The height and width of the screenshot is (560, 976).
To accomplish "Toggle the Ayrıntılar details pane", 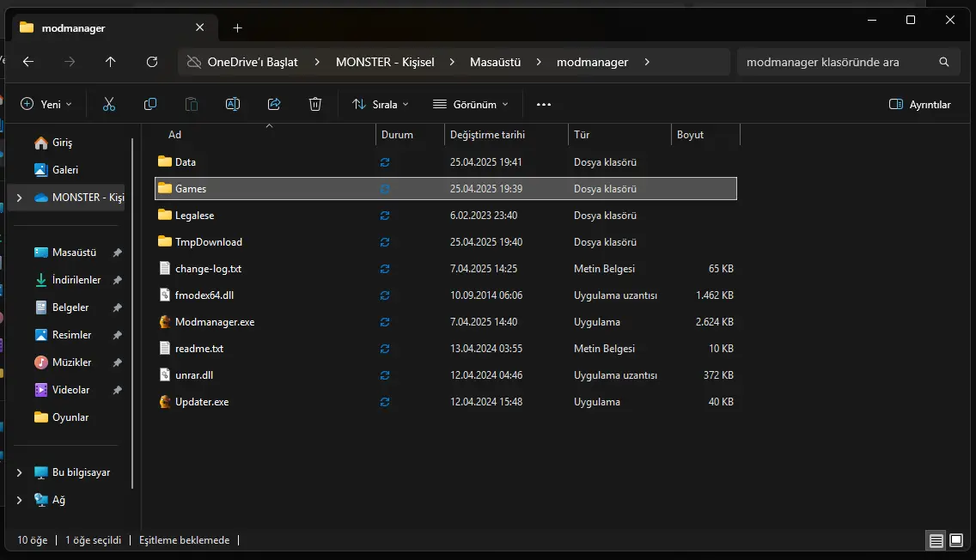I will tap(920, 105).
